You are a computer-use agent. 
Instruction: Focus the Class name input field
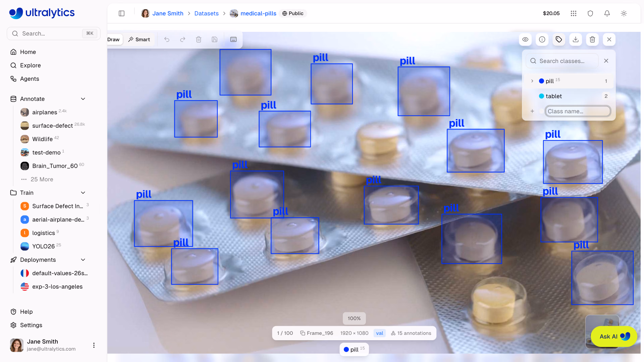tap(578, 111)
